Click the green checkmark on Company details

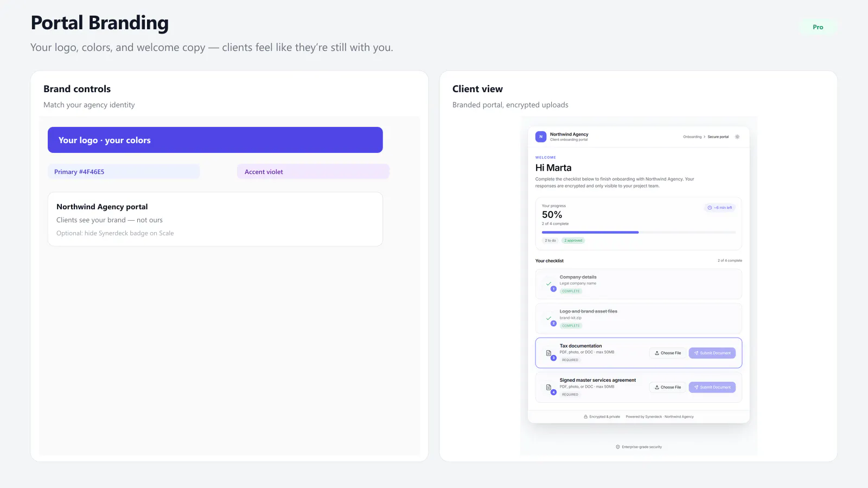[x=548, y=284]
